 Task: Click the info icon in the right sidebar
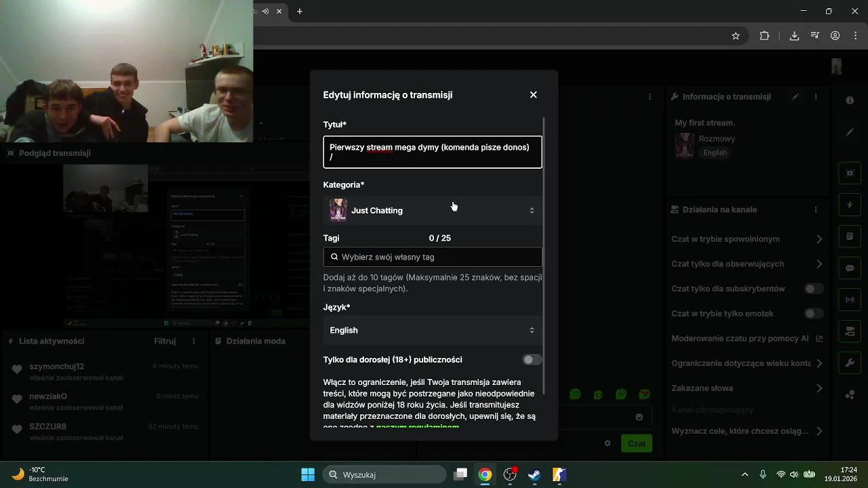click(850, 100)
